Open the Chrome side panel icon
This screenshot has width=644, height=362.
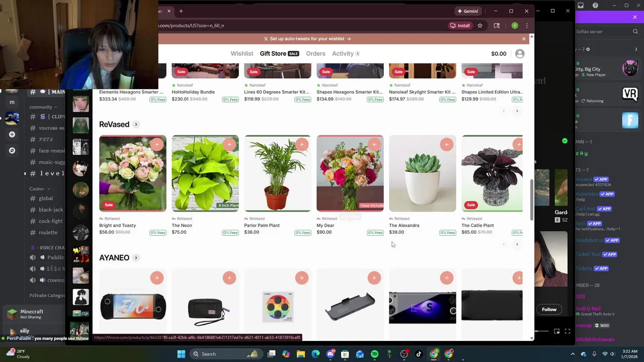497,26
